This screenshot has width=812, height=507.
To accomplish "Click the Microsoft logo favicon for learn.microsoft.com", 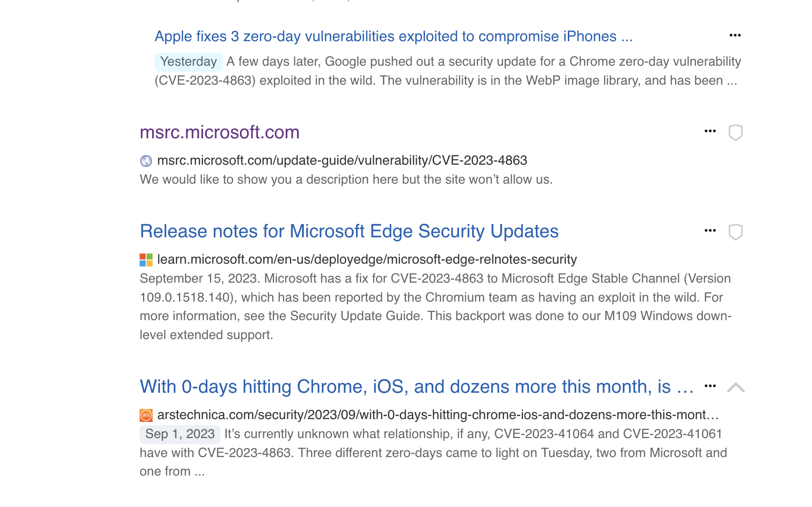I will click(146, 260).
